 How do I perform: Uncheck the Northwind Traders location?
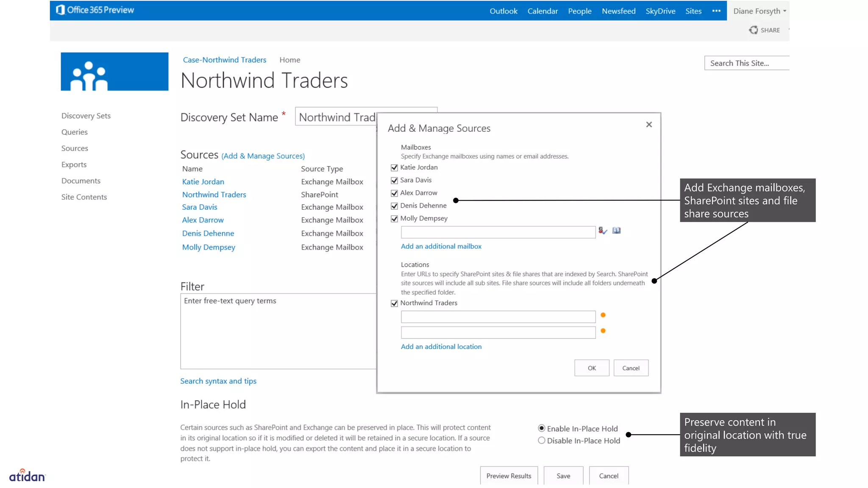[x=394, y=303]
